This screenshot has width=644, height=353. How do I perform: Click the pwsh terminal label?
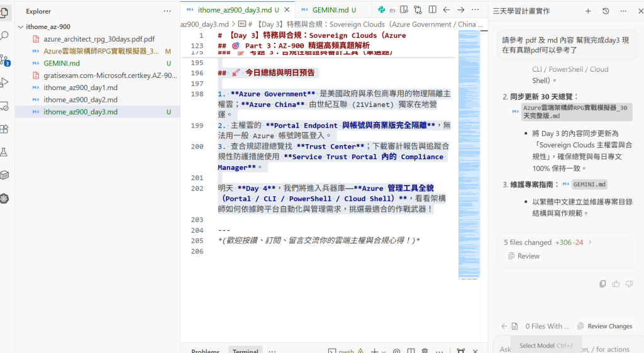pos(347,351)
